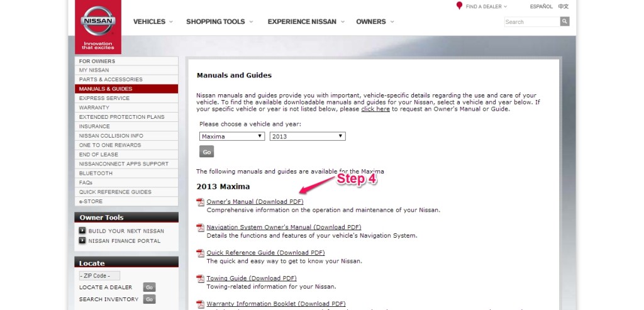Screen dimensions: 644x310
Task: Open the Maxima vehicle dropdown
Action: 232,136
